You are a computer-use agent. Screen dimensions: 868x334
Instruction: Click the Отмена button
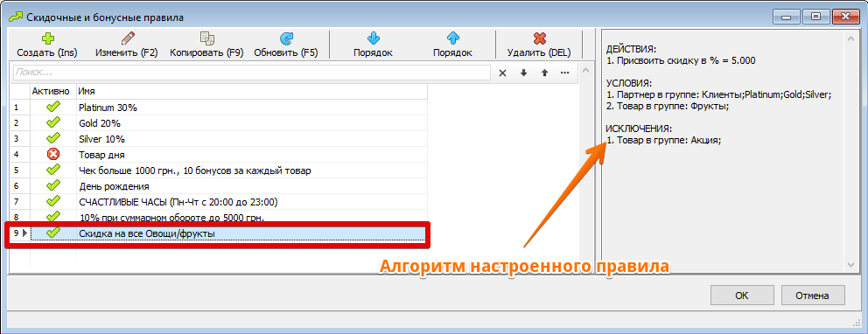813,296
